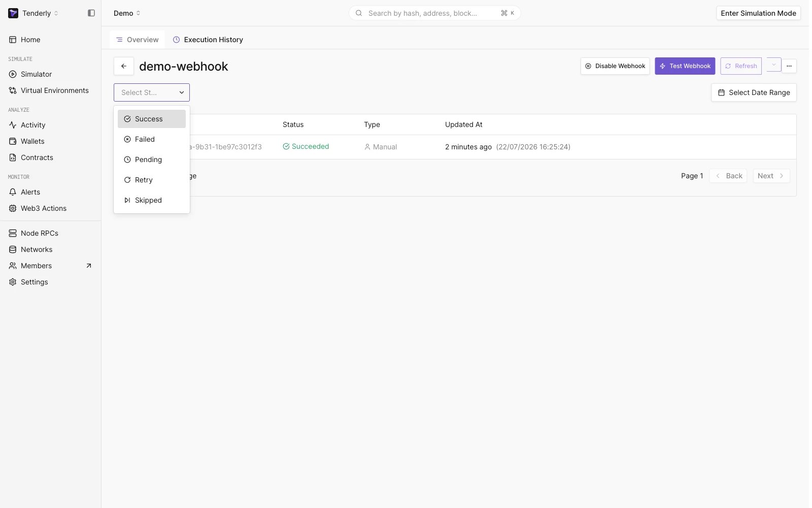
Task: Choose the Retry status option
Action: tap(152, 180)
